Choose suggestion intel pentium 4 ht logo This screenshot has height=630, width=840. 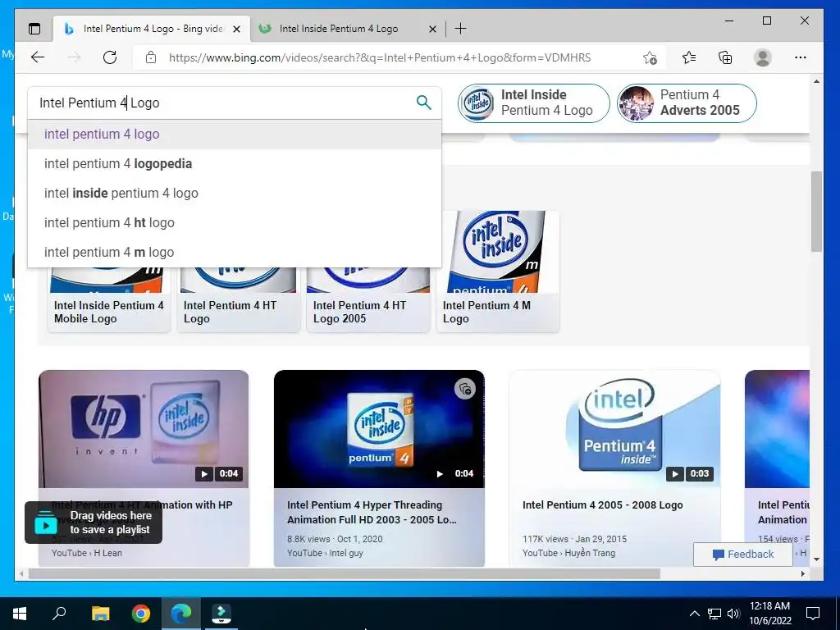click(235, 222)
